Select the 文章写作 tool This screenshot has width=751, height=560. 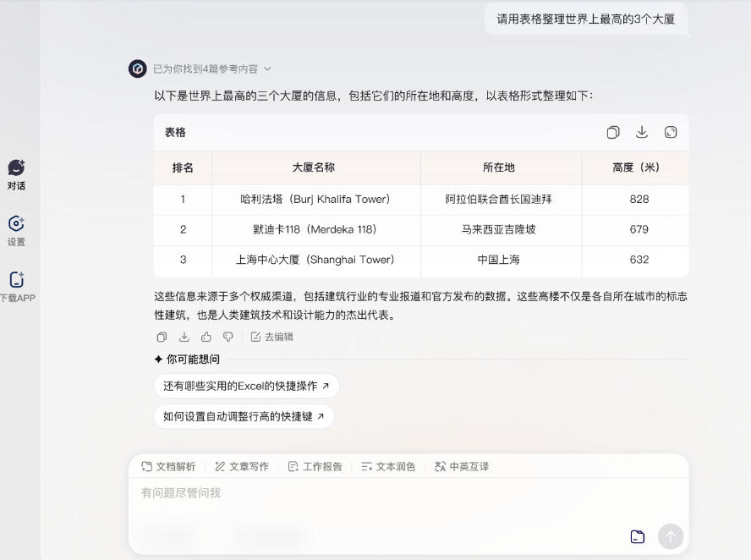click(242, 467)
